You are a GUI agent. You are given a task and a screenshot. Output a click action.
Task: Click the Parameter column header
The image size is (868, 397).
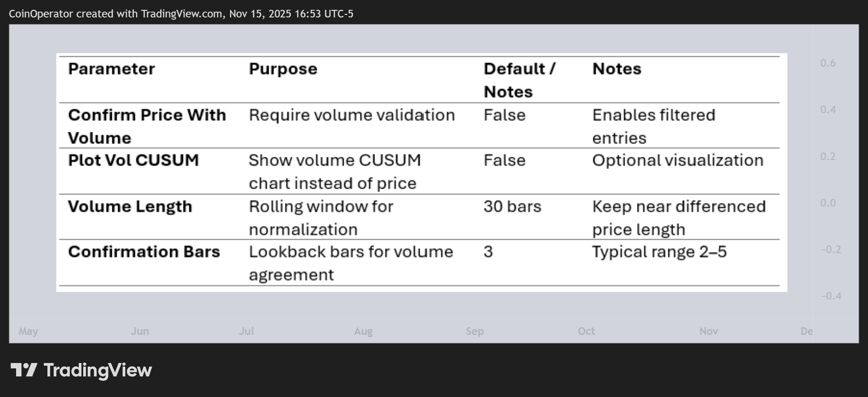[x=111, y=69]
